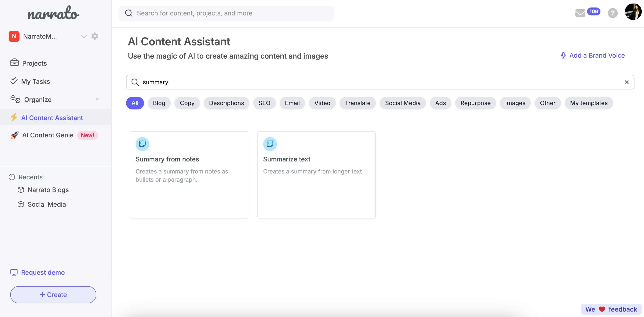The height and width of the screenshot is (317, 644).
Task: Select the Social Media filter tab
Action: (x=402, y=103)
